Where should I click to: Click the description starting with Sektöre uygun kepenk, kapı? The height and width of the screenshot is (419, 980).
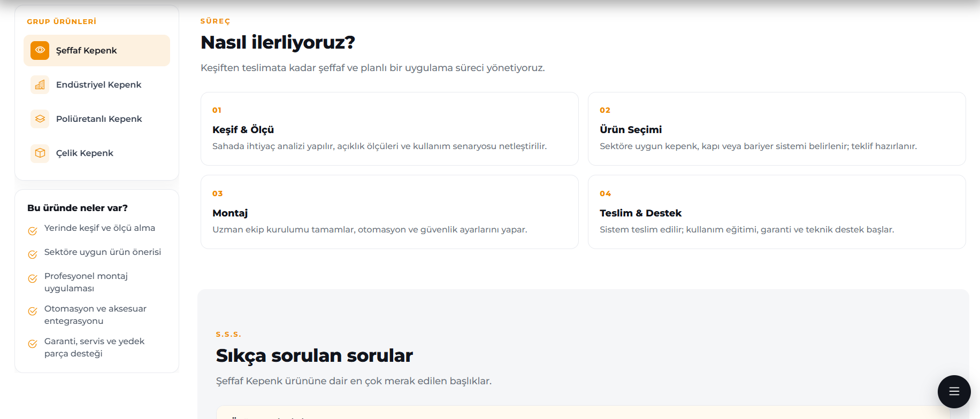pyautogui.click(x=758, y=146)
